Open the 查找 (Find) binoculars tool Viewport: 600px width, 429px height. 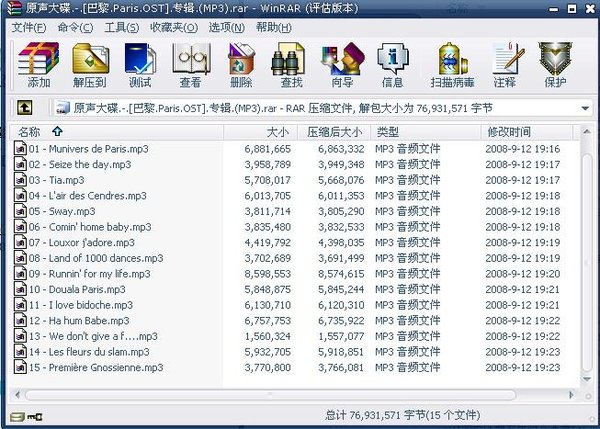click(291, 65)
